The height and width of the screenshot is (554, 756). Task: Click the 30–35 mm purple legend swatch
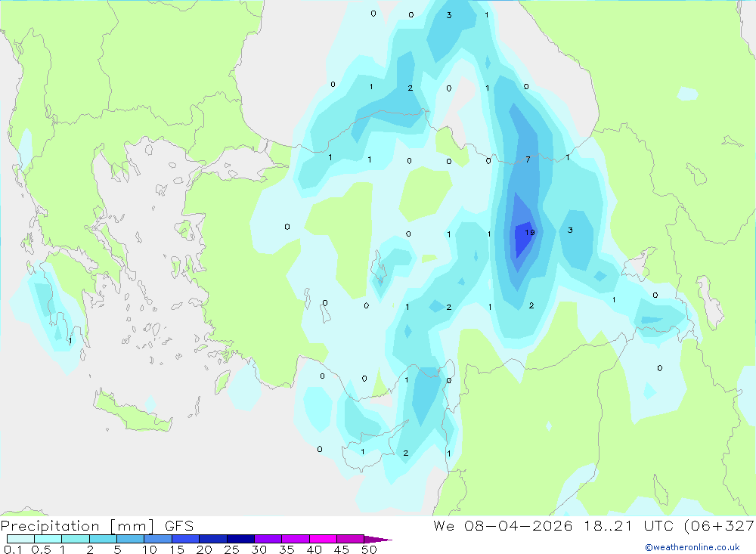tap(268, 539)
